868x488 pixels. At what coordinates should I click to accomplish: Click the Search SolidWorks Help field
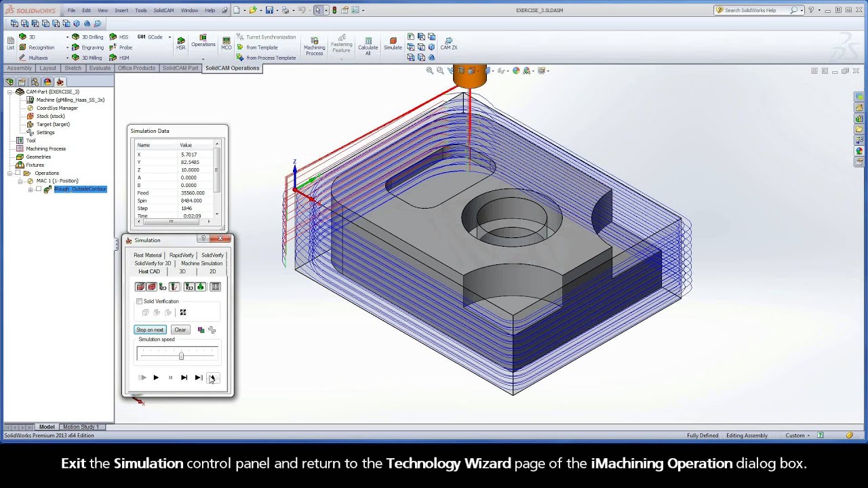coord(755,10)
